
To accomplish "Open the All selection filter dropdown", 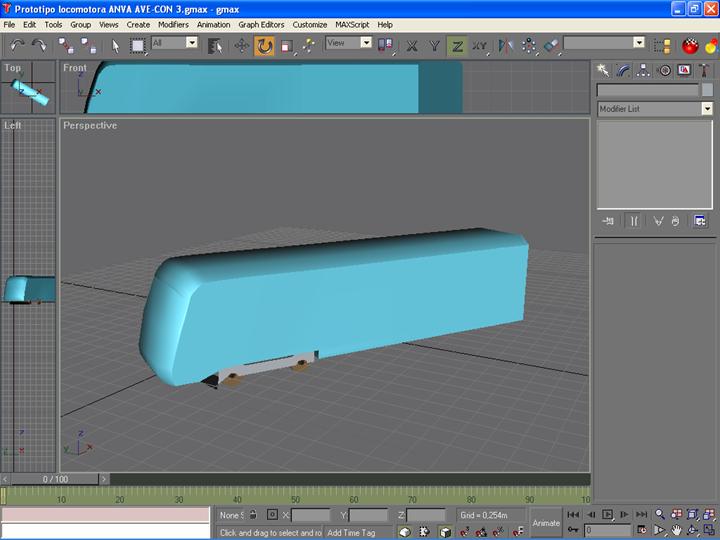I will pos(190,43).
